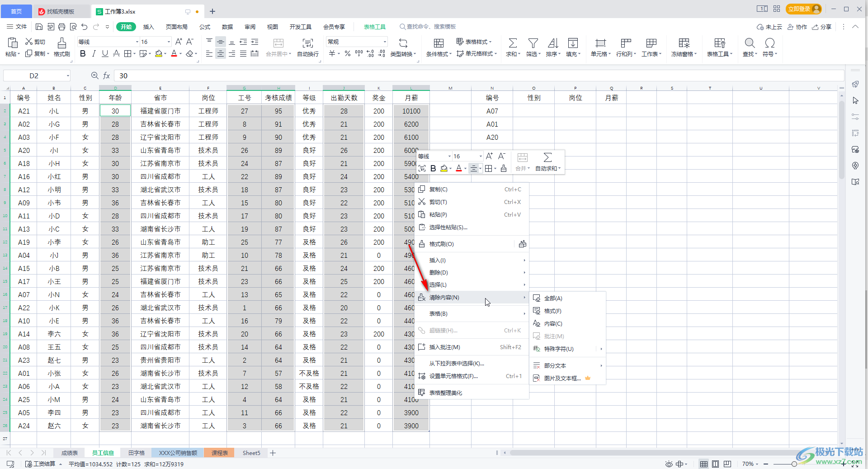Select 格式(F) in clear submenu

pyautogui.click(x=567, y=311)
